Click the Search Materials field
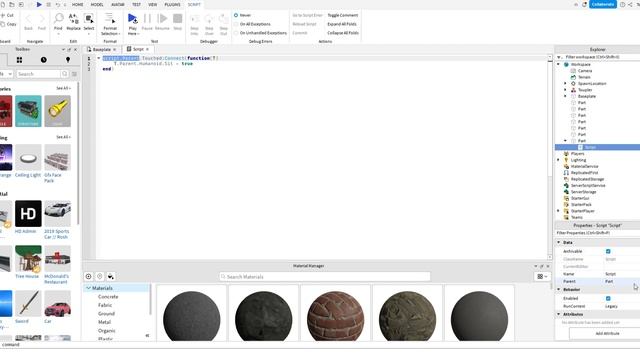The height and width of the screenshot is (360, 640). tap(324, 277)
